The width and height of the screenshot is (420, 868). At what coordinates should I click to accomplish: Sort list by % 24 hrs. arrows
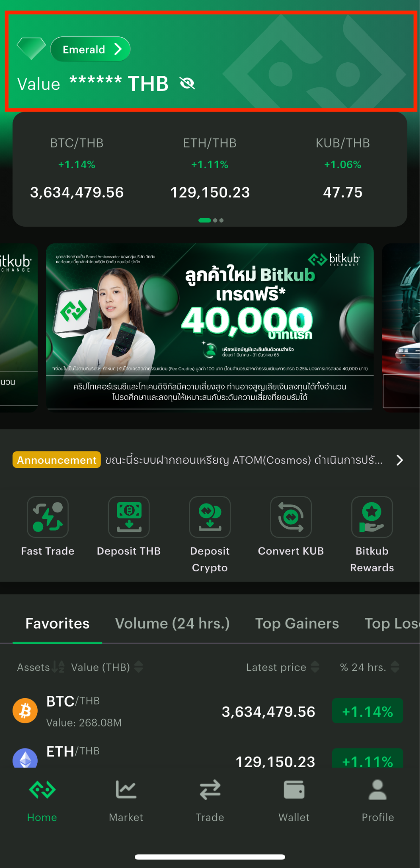tap(395, 667)
